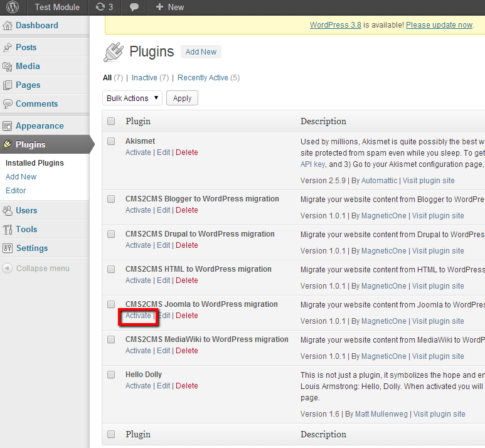This screenshot has width=485, height=448.
Task: Tick the select-all checkbox in table header
Action: tap(111, 121)
